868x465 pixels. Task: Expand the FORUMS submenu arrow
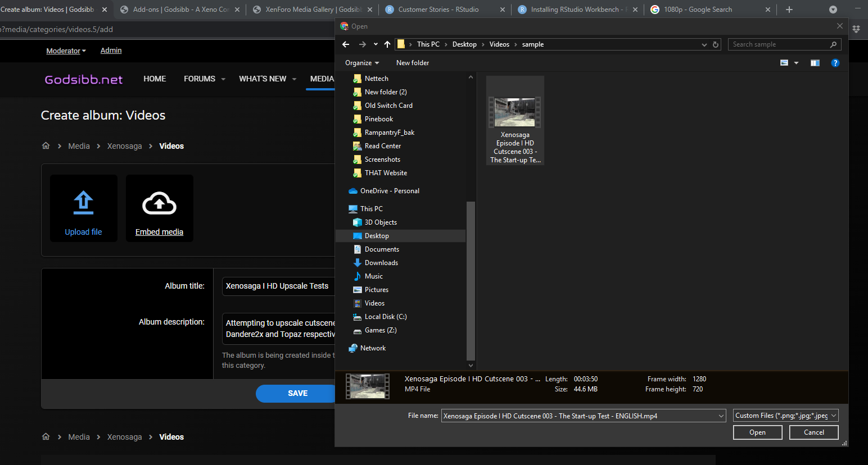pyautogui.click(x=223, y=79)
